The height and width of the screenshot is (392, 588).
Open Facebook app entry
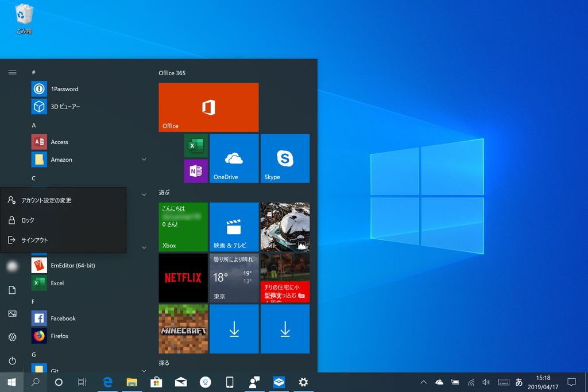click(x=87, y=318)
